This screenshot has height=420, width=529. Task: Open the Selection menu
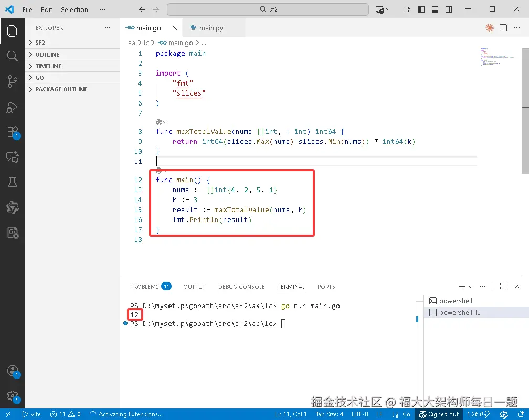pos(74,9)
